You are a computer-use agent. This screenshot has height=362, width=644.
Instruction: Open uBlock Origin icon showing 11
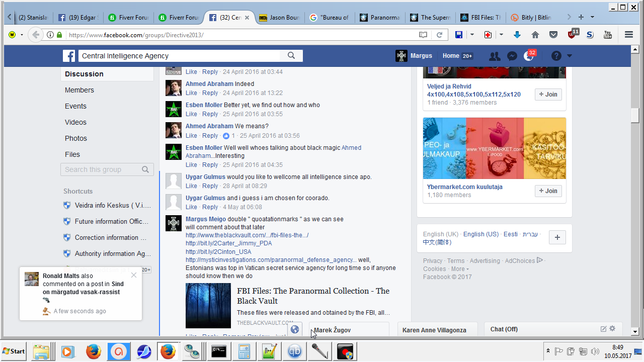point(573,34)
